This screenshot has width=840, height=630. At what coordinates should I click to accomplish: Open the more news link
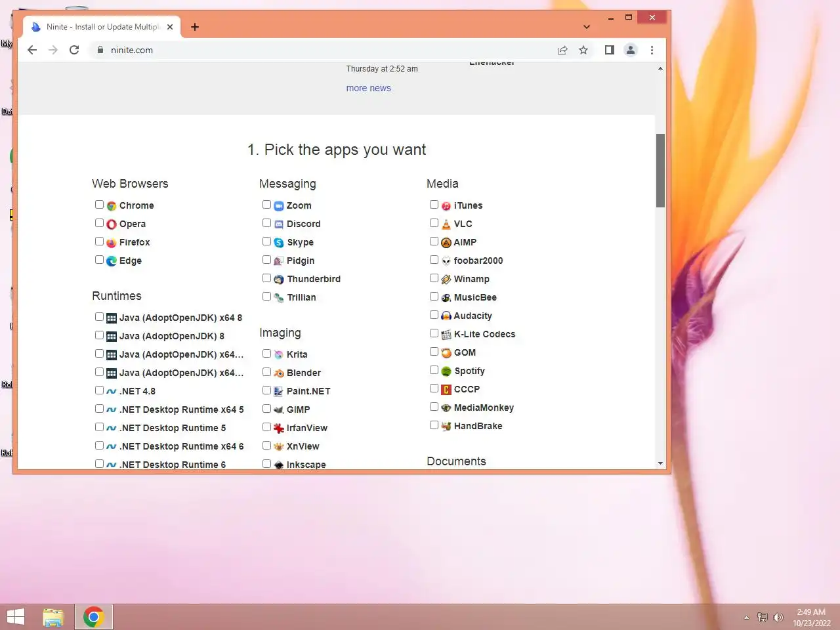tap(368, 88)
